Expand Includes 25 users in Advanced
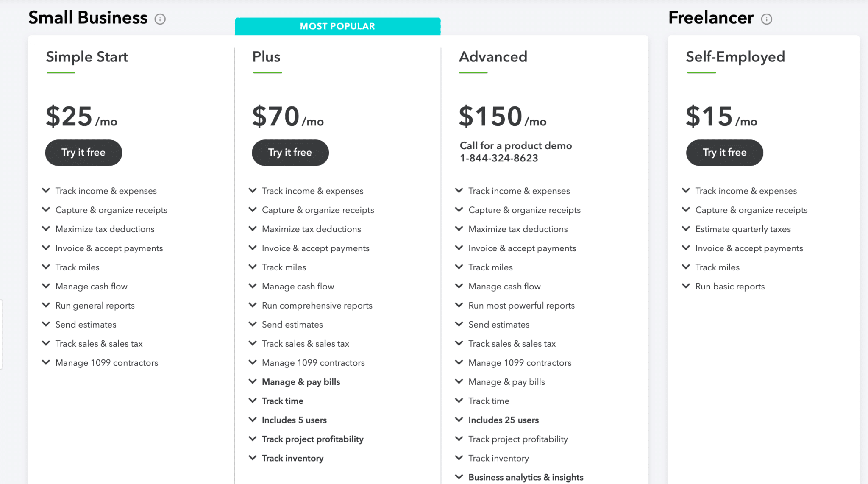The width and height of the screenshot is (868, 484). coord(459,420)
